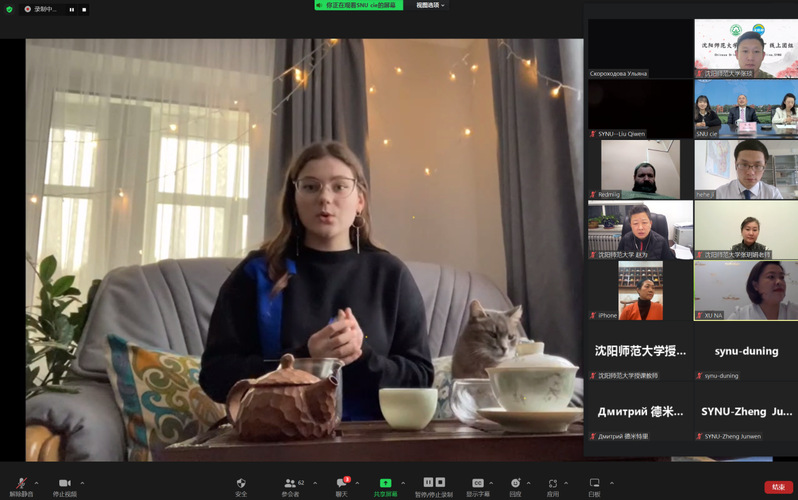Stop recording from the bottom toolbar
798x500 pixels.
click(440, 482)
